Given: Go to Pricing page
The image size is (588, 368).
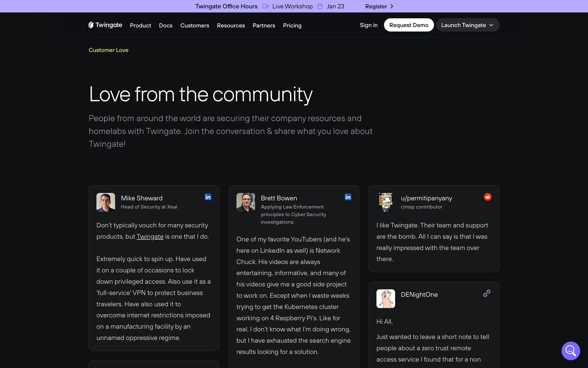Looking at the screenshot, I should click(292, 25).
